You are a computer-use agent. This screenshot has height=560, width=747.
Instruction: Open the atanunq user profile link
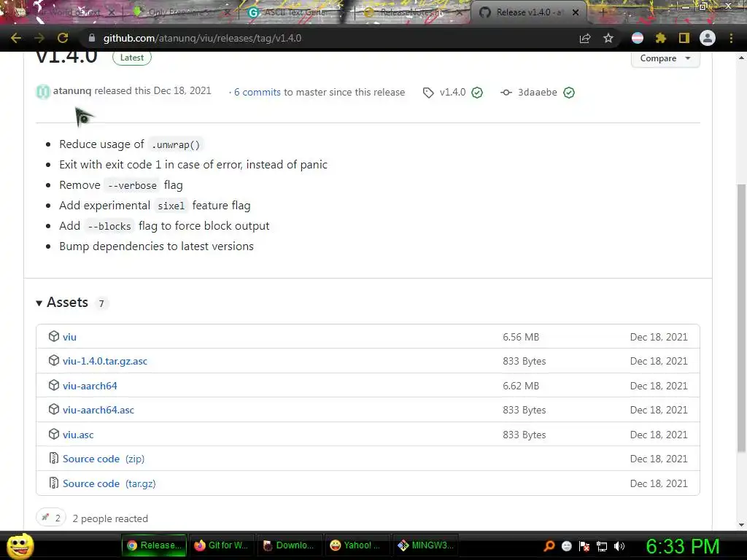[x=72, y=90]
